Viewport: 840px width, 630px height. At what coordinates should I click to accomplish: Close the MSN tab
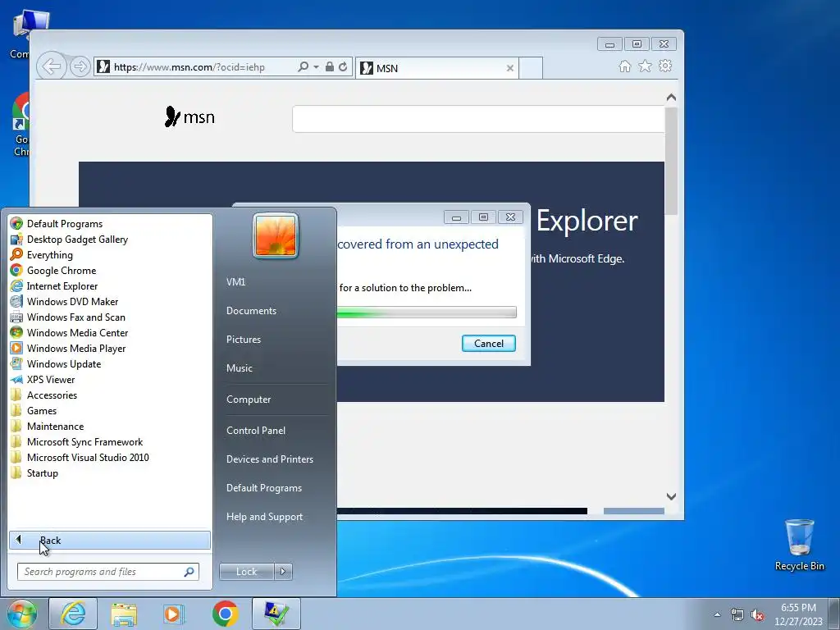pos(510,68)
